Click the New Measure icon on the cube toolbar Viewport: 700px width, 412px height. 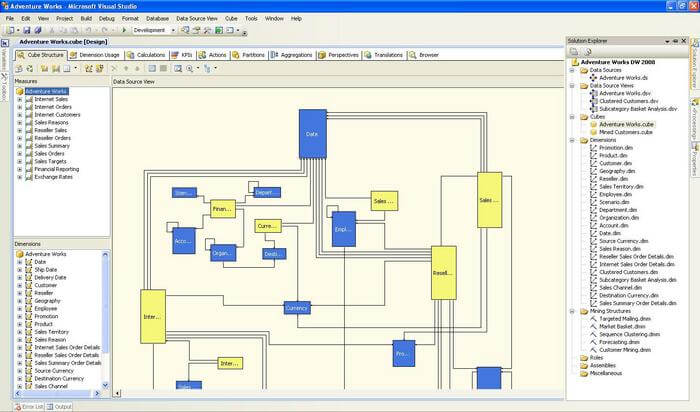pos(44,68)
